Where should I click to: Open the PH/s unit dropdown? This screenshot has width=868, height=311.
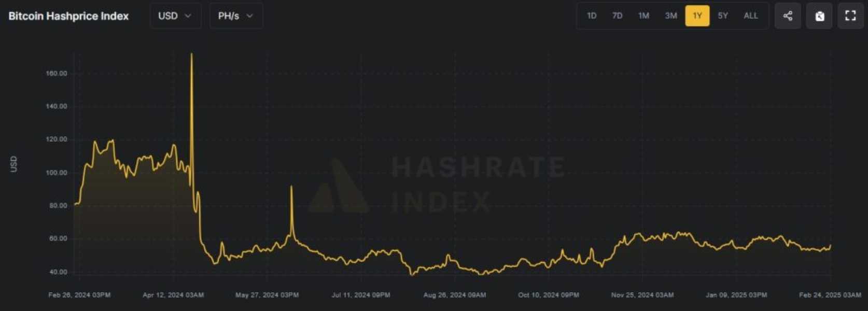coord(236,16)
